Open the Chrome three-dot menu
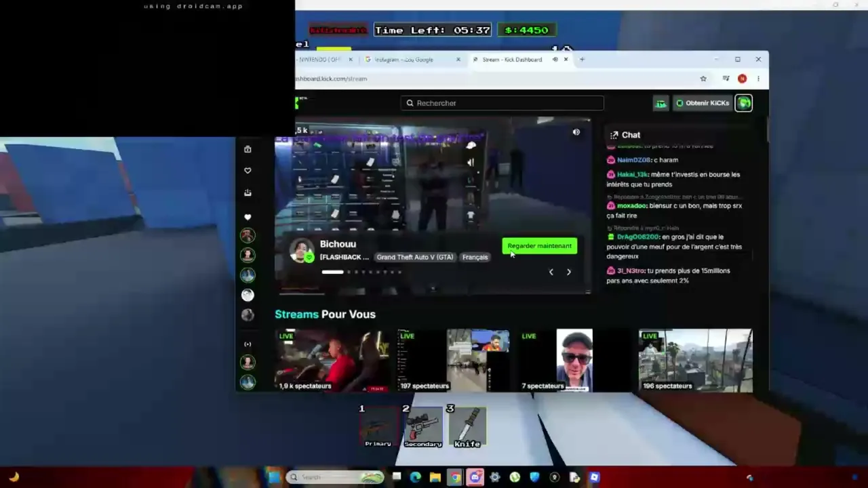 (x=758, y=79)
